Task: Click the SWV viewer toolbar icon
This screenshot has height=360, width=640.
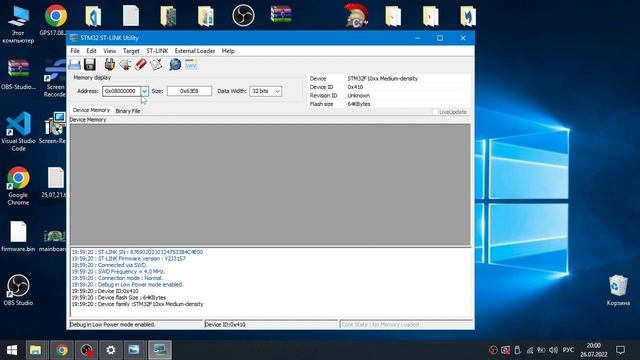Action: (x=191, y=64)
